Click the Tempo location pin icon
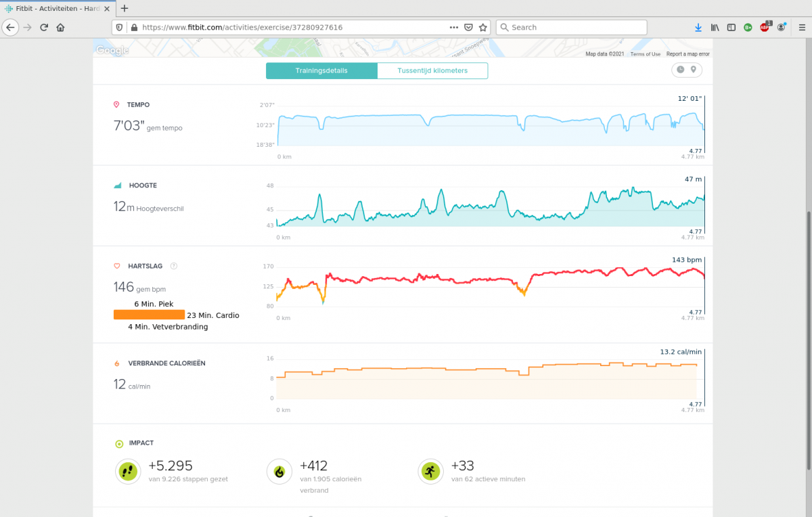 tap(116, 105)
